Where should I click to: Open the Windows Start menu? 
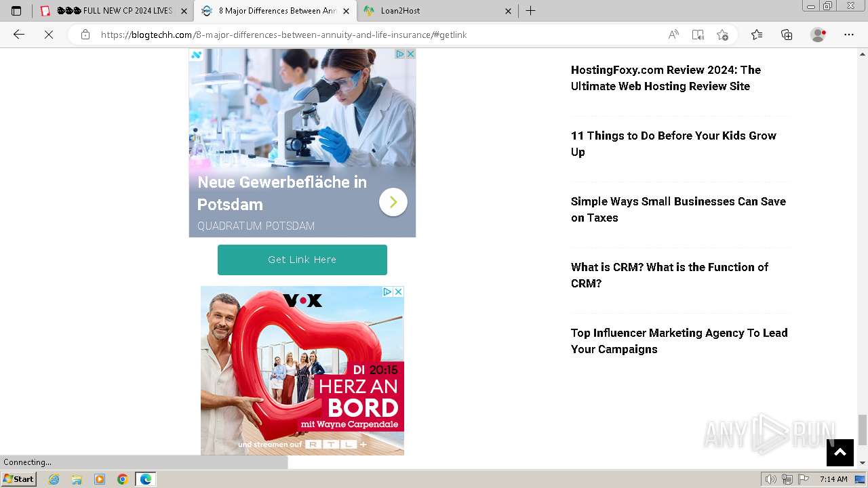click(19, 479)
